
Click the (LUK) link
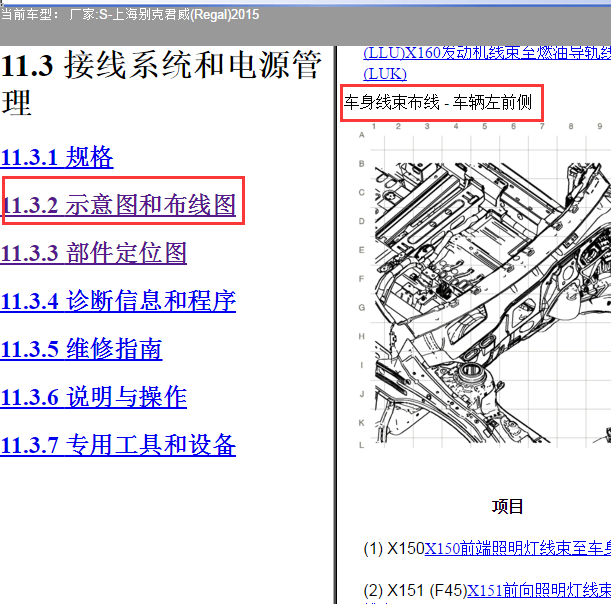(x=385, y=74)
